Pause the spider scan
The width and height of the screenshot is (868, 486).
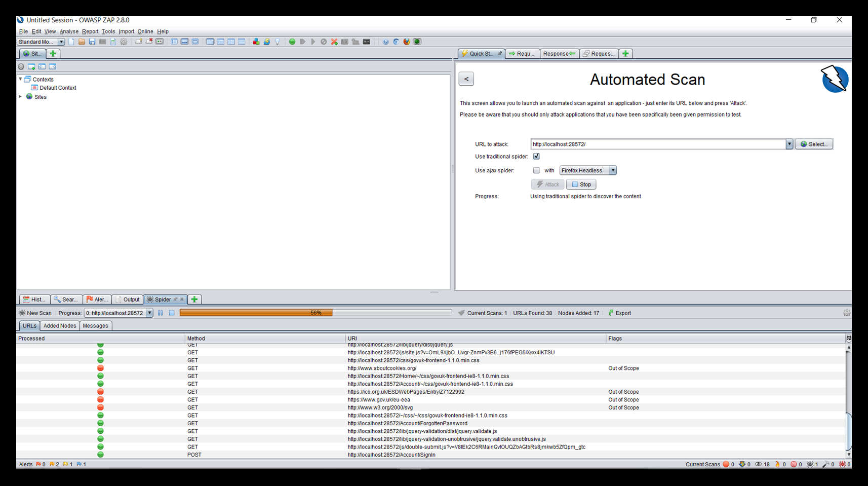click(x=161, y=313)
